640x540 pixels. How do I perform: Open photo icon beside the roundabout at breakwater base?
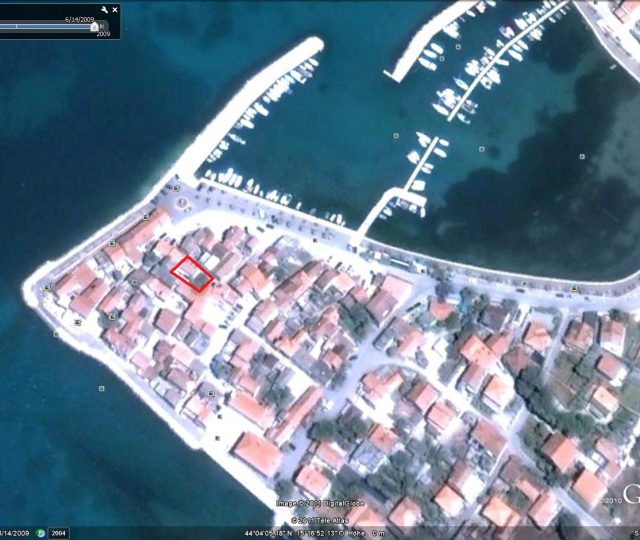[176, 188]
